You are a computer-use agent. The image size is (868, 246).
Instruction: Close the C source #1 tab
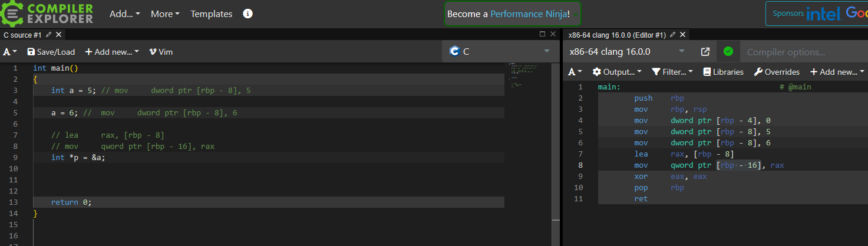click(58, 35)
